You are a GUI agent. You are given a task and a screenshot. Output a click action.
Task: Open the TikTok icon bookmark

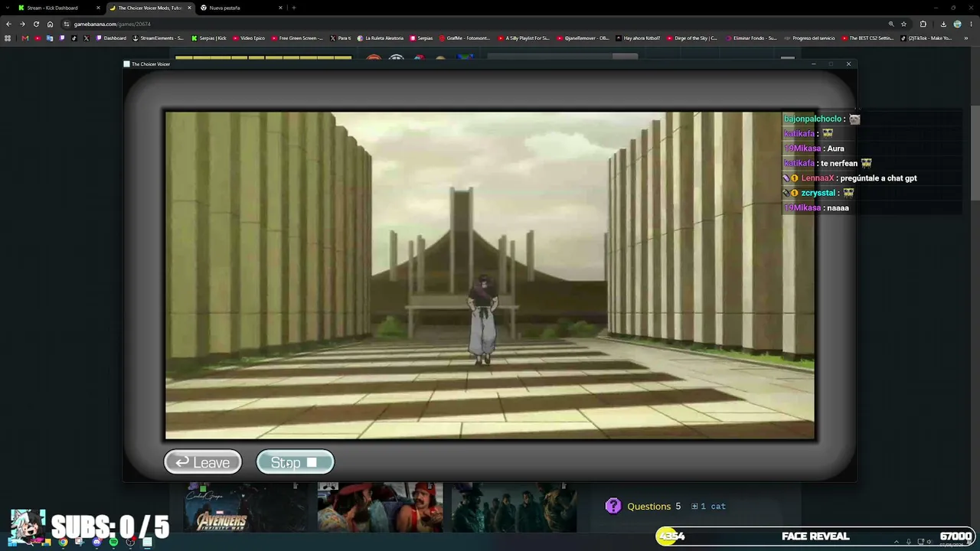pyautogui.click(x=74, y=38)
